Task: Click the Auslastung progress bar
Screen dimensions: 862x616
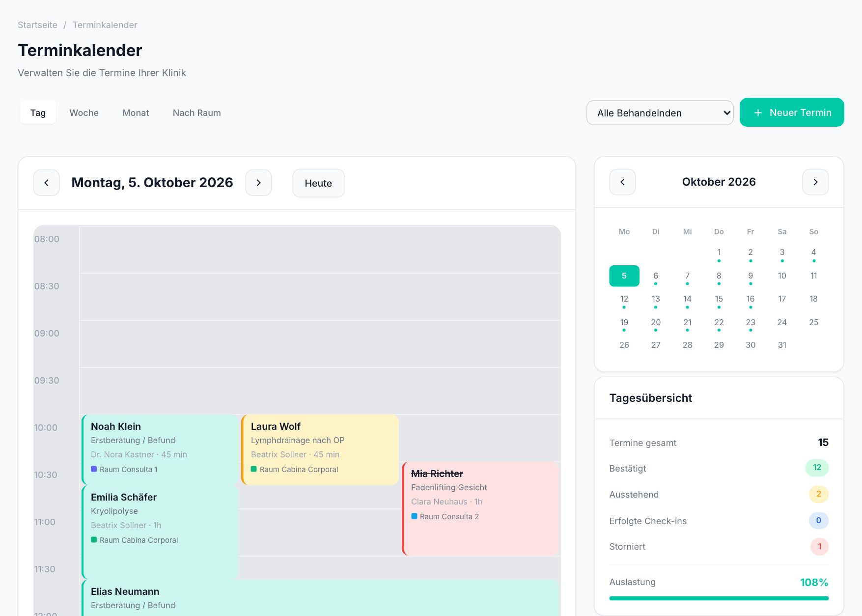Action: (719, 598)
